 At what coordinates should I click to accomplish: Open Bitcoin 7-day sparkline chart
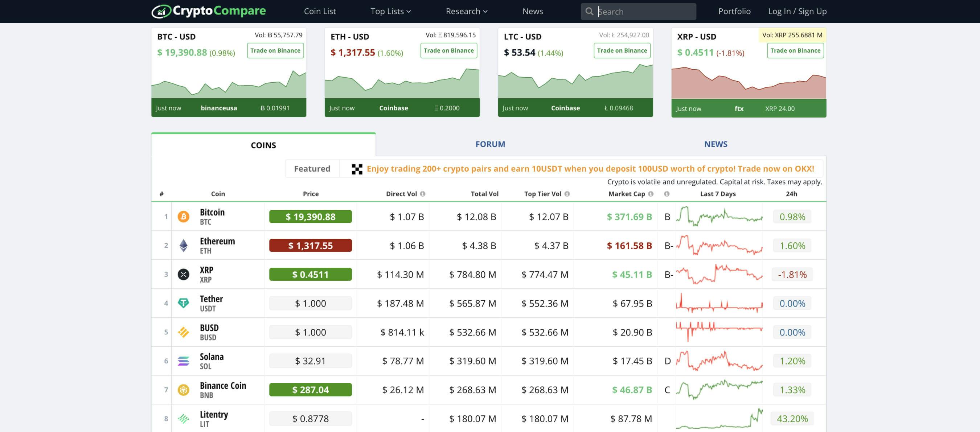pos(719,217)
